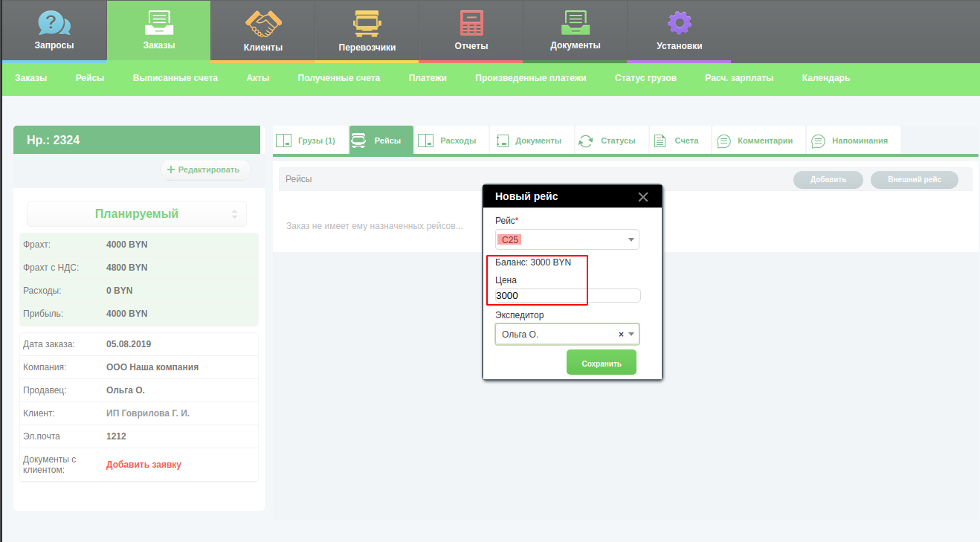Click the Грузы tab icon
Viewport: 980px width, 542px height.
click(x=283, y=141)
